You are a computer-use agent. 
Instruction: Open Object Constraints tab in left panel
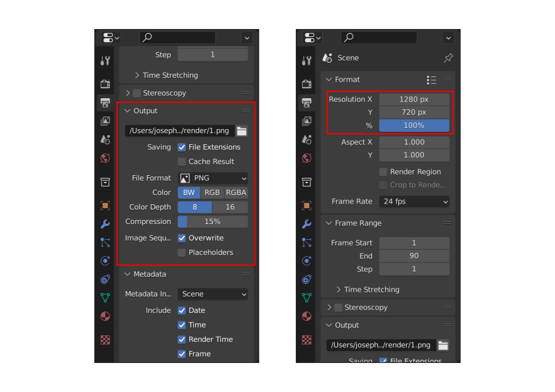tap(105, 279)
